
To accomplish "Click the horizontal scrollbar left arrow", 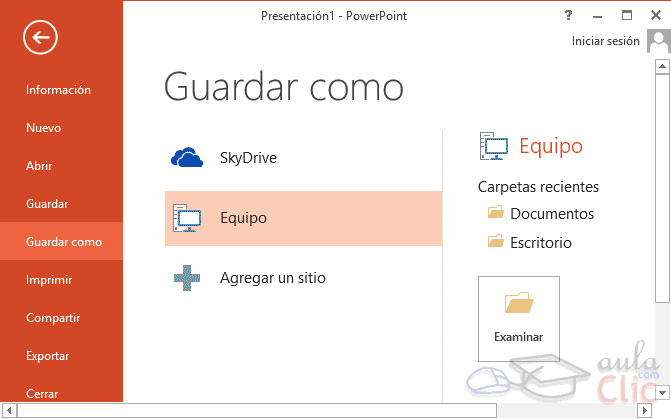I will coord(7,410).
